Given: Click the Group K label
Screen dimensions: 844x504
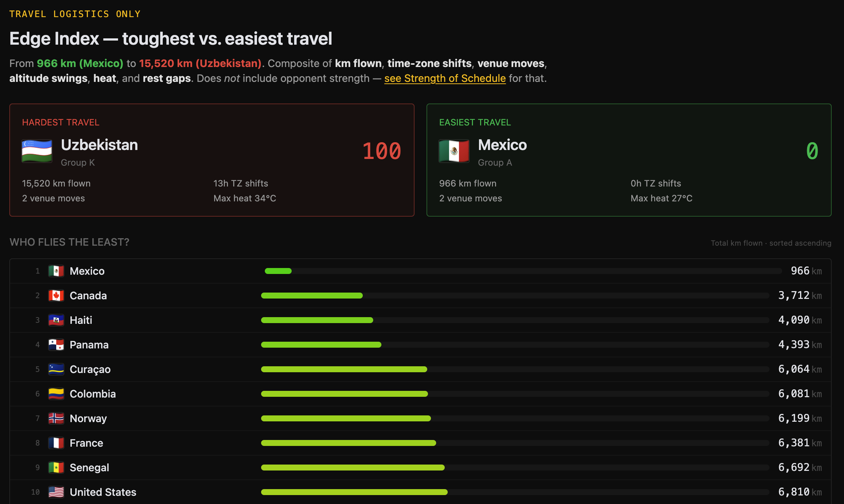Looking at the screenshot, I should [x=78, y=163].
